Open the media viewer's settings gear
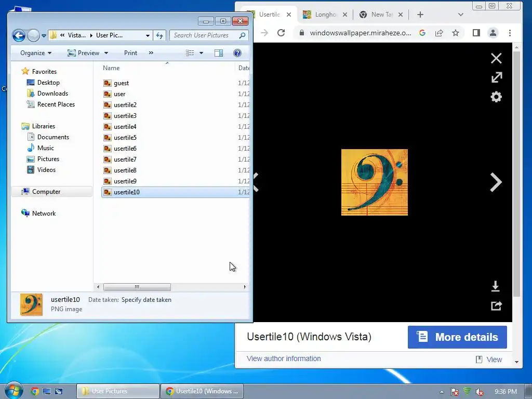The image size is (532, 399). coord(496,97)
